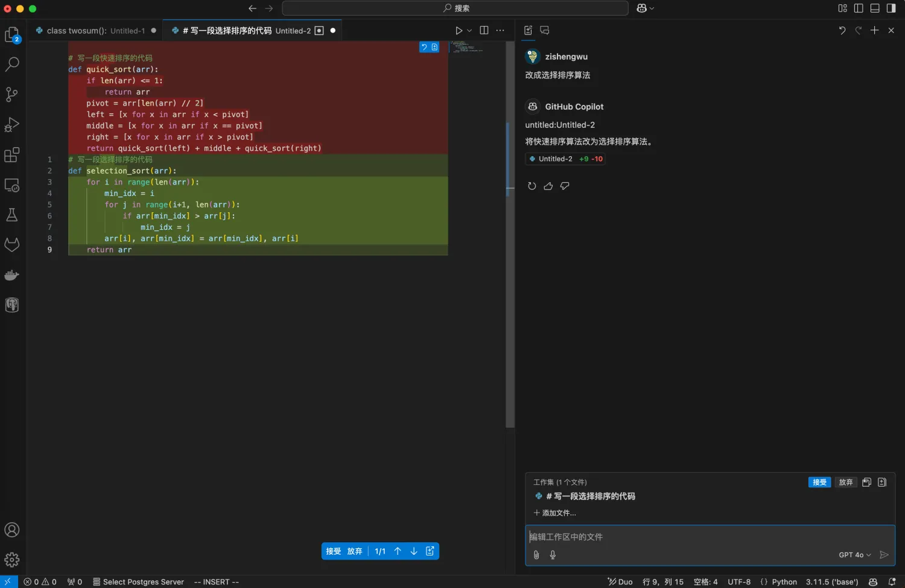Screen dimensions: 905x588
Task: Accept edits in floating editor toolbar
Action: [x=334, y=551]
